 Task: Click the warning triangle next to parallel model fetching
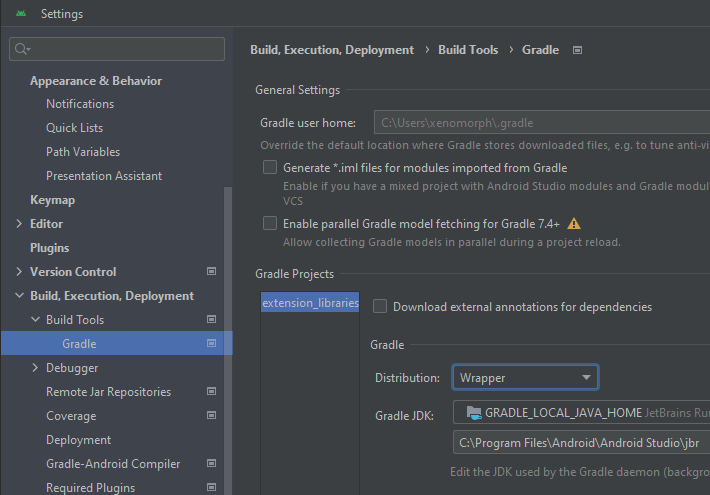click(574, 224)
